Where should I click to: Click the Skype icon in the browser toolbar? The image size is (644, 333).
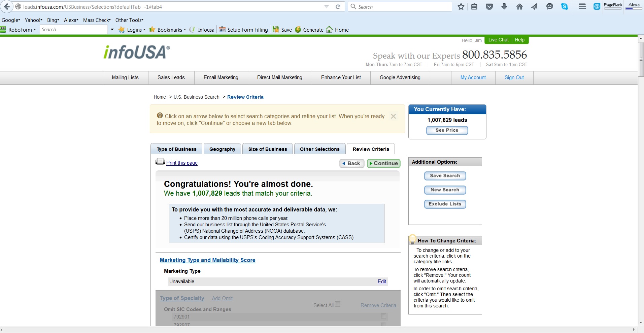tap(565, 7)
